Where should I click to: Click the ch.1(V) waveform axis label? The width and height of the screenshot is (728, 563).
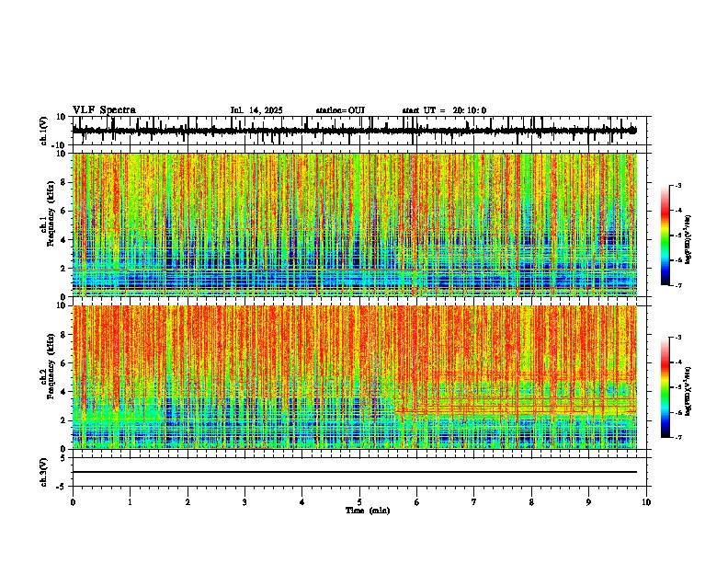click(44, 131)
